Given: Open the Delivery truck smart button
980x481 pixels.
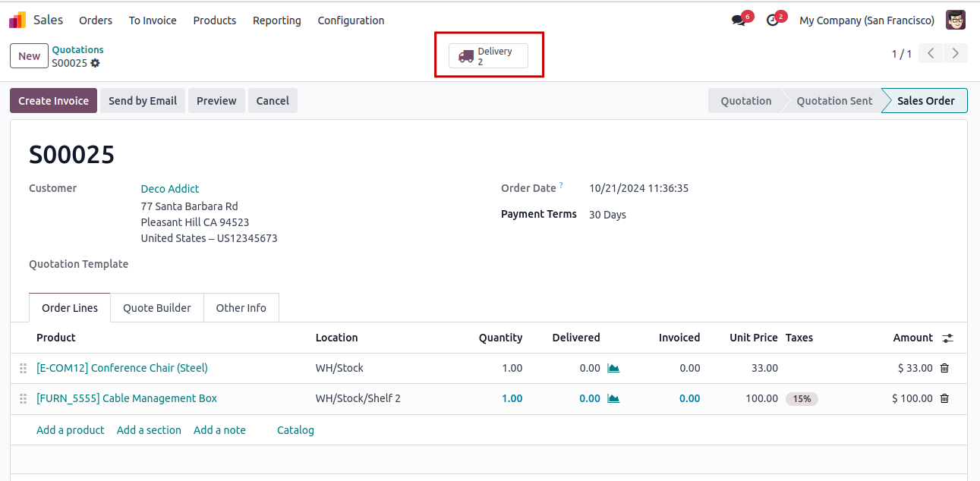Looking at the screenshot, I should 488,56.
